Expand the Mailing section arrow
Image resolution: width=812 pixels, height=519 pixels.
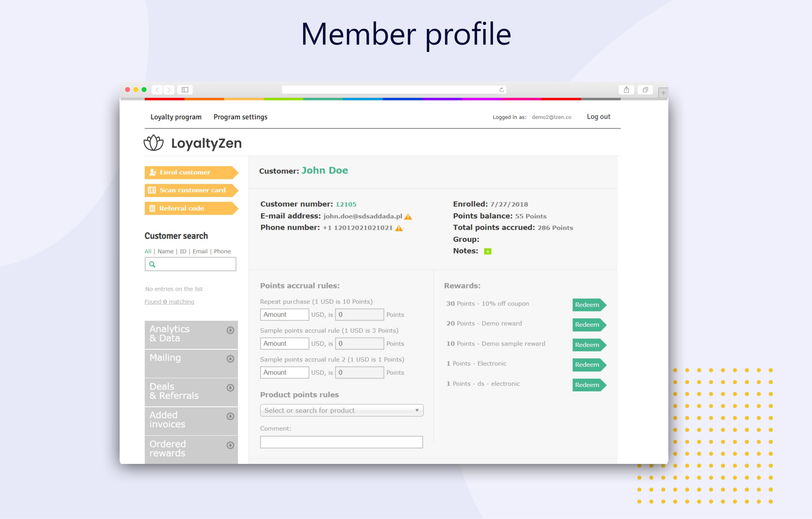(230, 359)
